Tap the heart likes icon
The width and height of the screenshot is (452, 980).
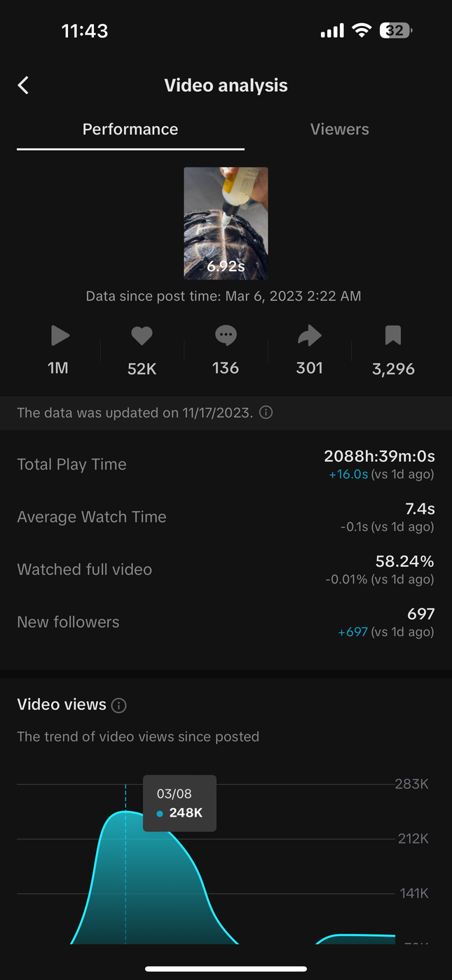142,336
